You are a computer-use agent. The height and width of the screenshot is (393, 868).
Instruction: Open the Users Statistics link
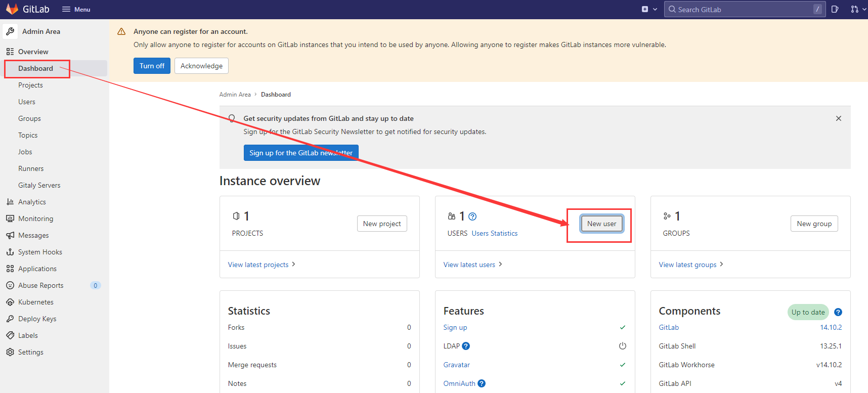click(494, 233)
